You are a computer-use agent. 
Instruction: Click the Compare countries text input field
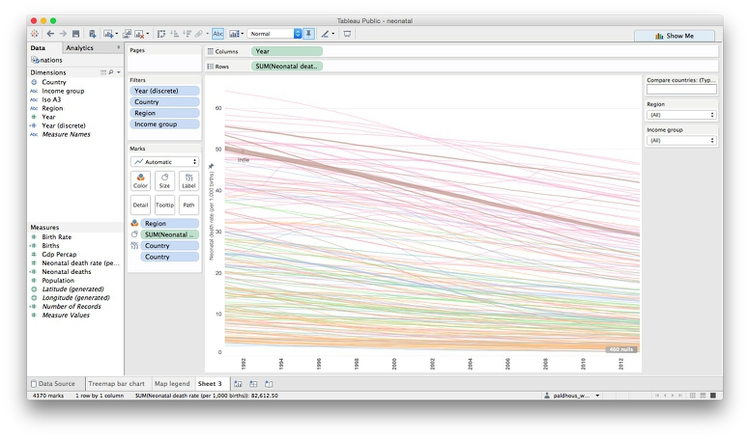pos(681,90)
